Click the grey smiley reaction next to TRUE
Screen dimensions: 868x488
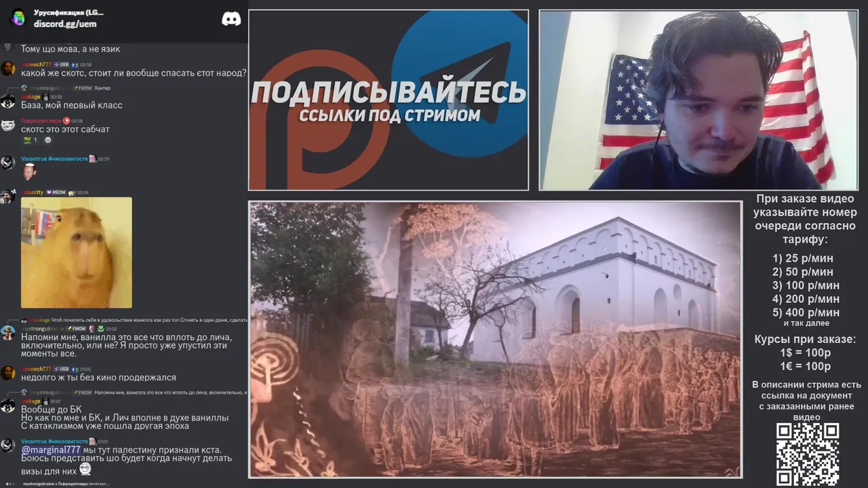tap(48, 140)
